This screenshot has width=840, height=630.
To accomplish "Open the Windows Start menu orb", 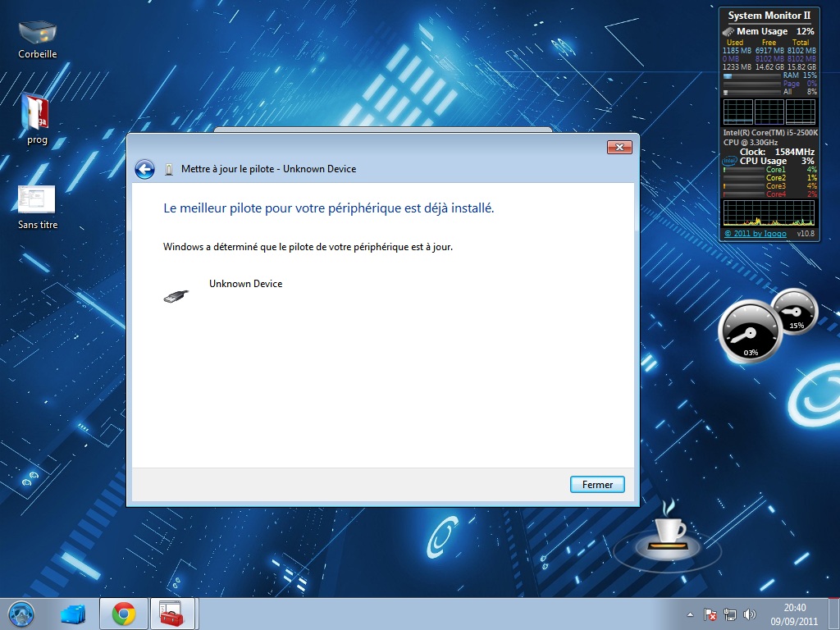I will point(21,613).
